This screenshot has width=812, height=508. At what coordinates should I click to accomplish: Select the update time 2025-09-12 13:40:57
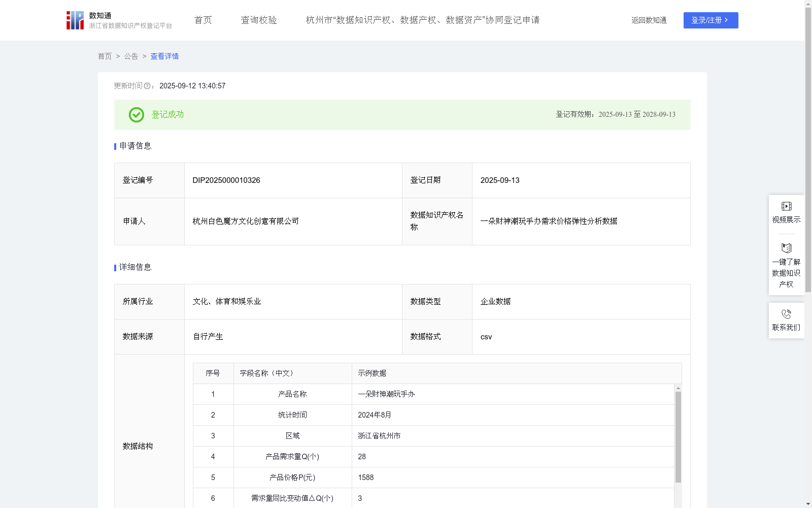pyautogui.click(x=192, y=86)
